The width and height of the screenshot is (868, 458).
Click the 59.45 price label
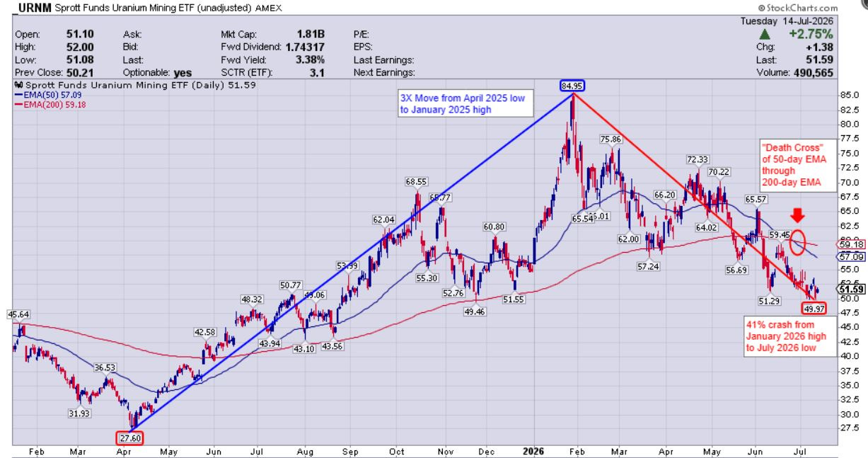(779, 234)
